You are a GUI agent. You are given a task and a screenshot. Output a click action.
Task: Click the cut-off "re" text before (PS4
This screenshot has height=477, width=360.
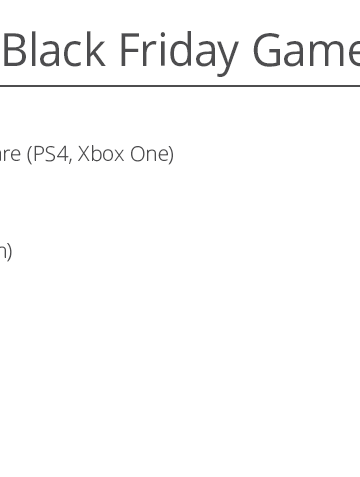coord(10,156)
